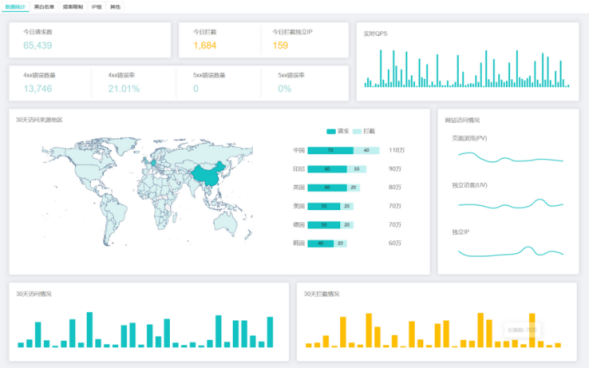Select the 中国 light intercept bar segment
This screenshot has height=368, width=589.
click(x=366, y=151)
